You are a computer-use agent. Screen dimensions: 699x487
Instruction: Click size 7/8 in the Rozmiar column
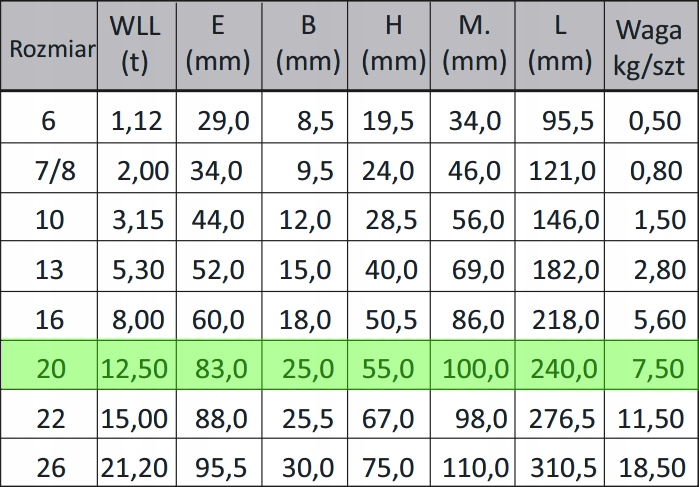(50, 170)
